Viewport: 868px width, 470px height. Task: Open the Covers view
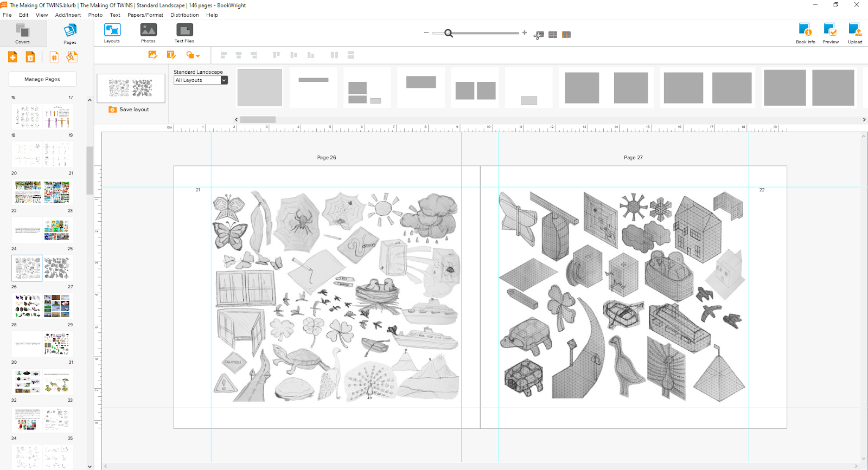[x=23, y=33]
